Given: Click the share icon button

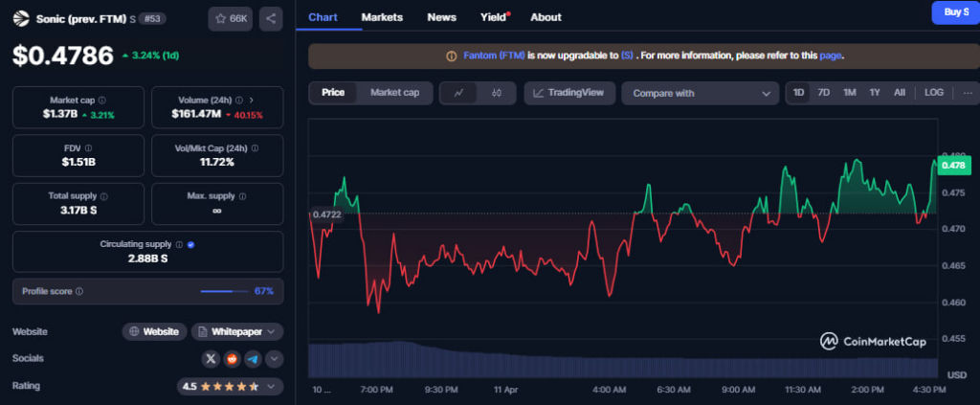Looking at the screenshot, I should (271, 18).
